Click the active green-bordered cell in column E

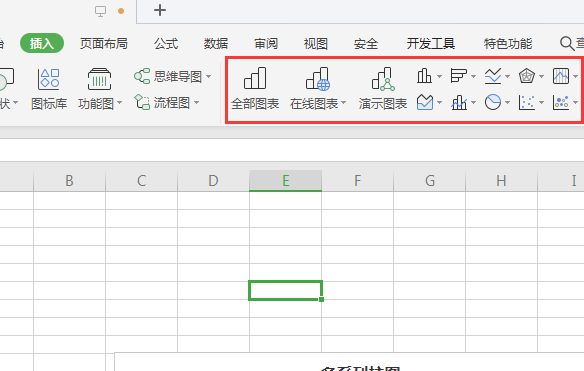(286, 291)
